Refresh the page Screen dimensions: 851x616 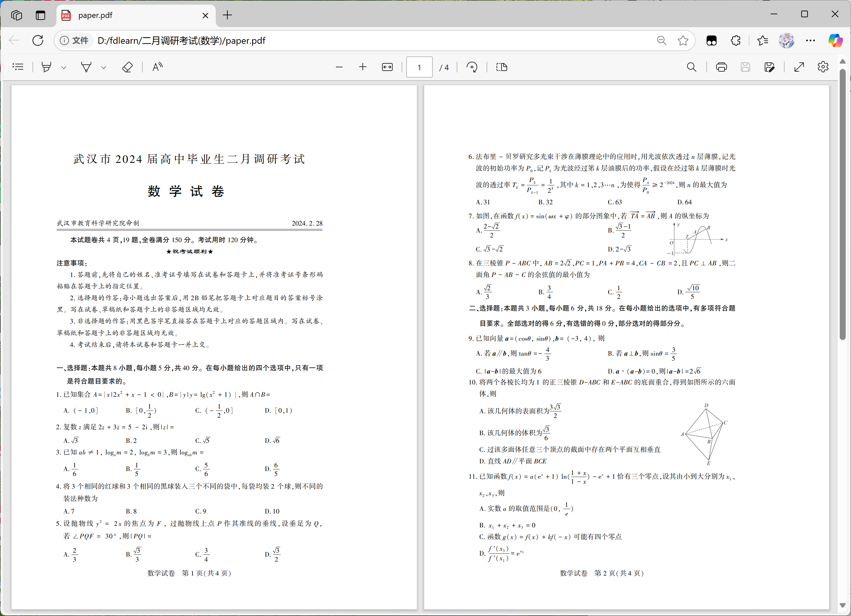tap(38, 40)
